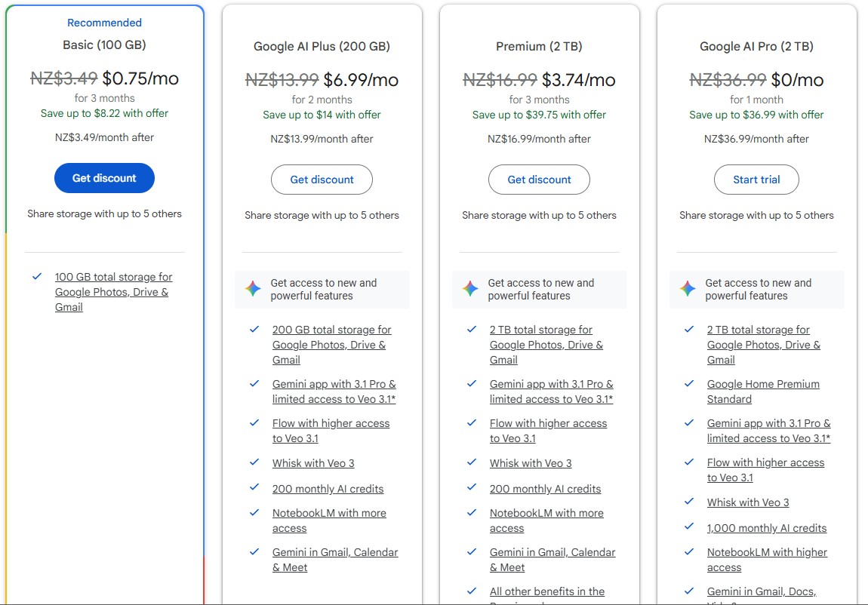Screen dimensions: 868x605
Task: Click Gemini sparkle icon in Premium card
Action: tap(470, 289)
